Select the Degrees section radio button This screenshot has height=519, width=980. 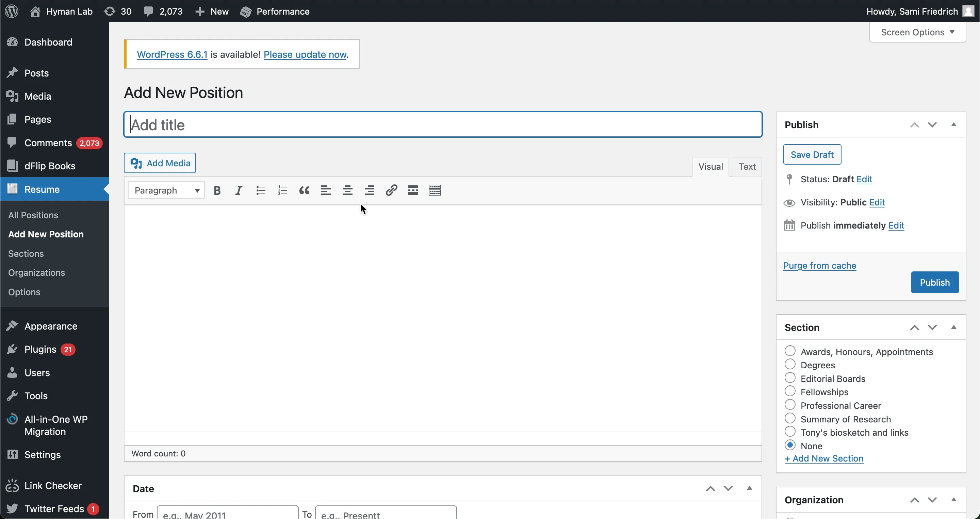pyautogui.click(x=790, y=364)
